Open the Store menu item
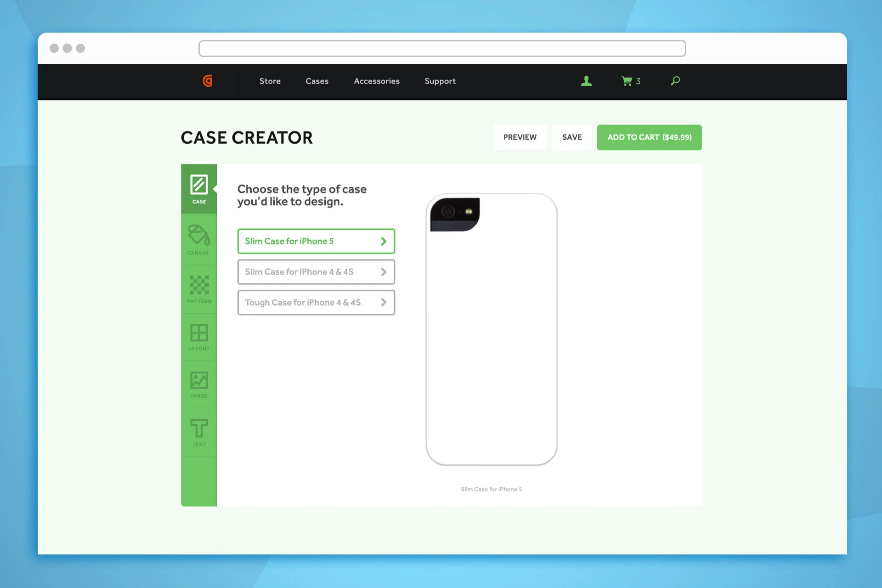 tap(270, 81)
